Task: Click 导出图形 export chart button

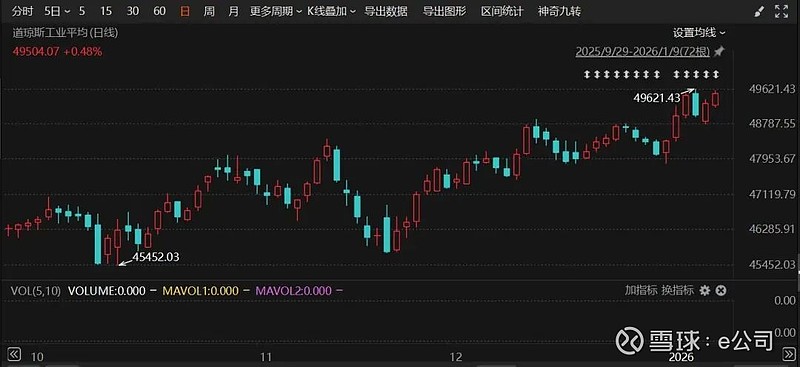Action: [444, 11]
